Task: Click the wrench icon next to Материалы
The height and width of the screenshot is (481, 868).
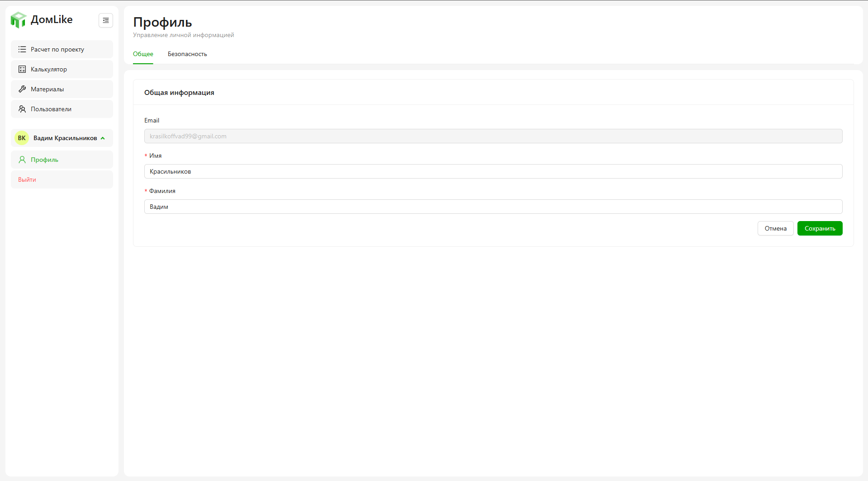Action: [x=22, y=89]
